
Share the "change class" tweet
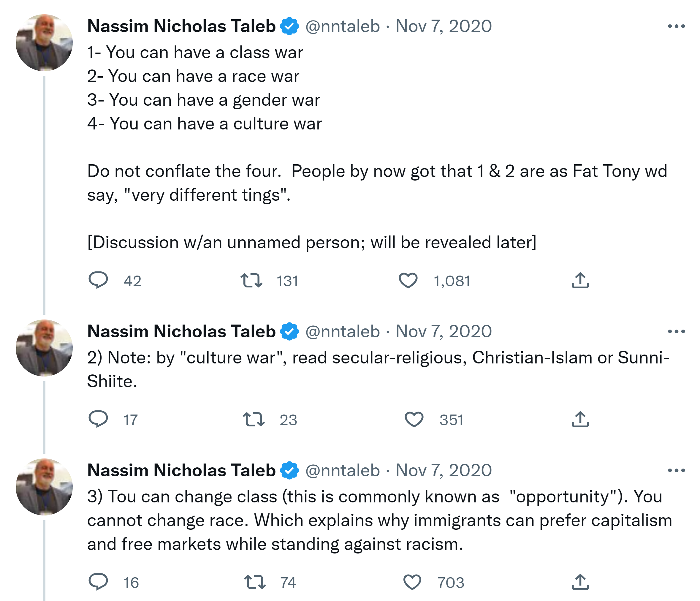(580, 582)
